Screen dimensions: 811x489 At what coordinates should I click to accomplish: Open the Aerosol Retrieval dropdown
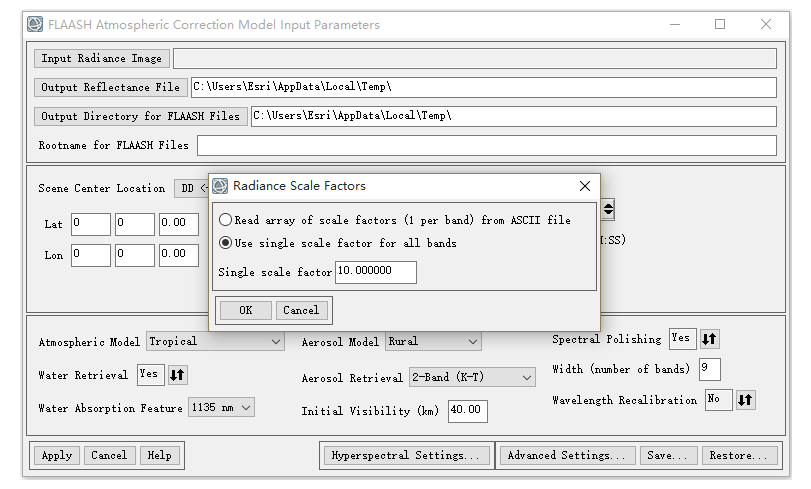(x=472, y=377)
